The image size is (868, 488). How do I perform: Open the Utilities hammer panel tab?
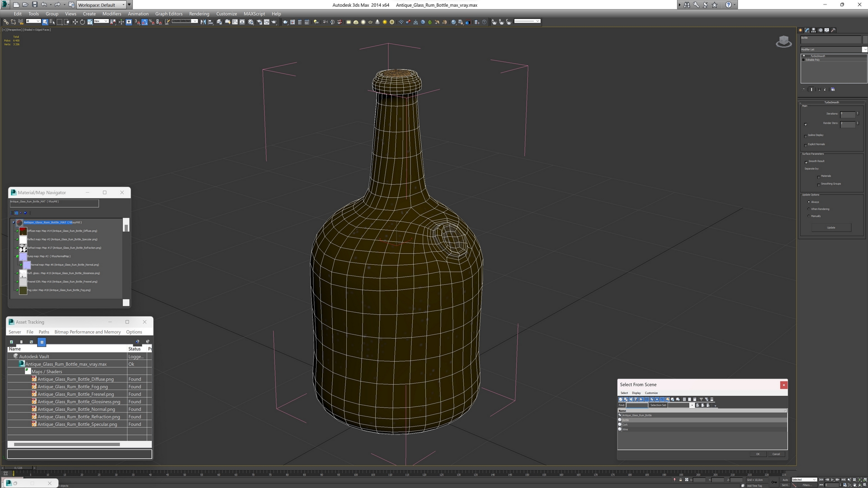833,30
